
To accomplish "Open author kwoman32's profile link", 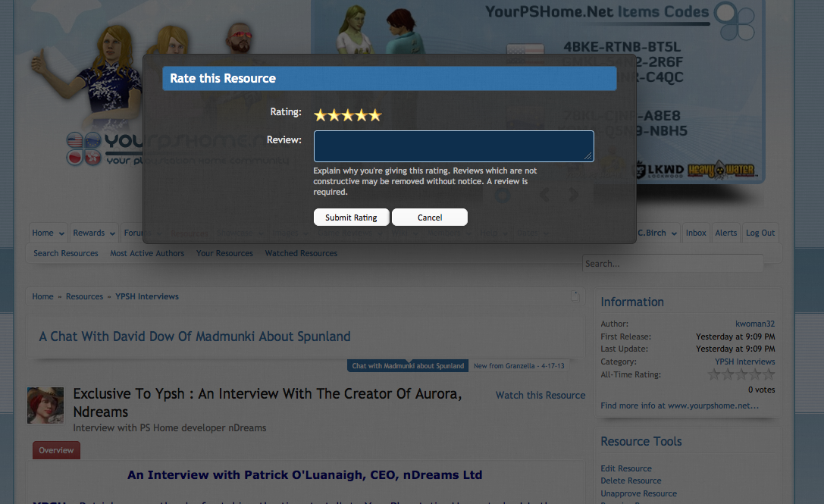I will pos(754,324).
